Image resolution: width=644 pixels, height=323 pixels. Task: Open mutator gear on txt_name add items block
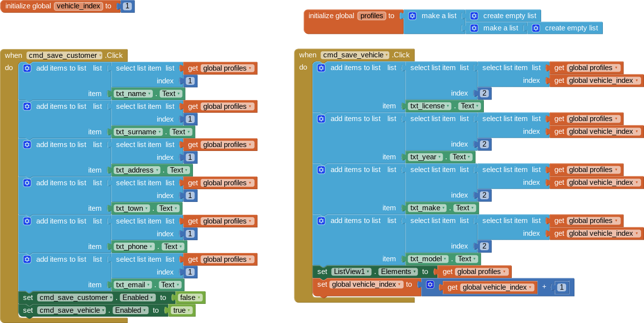tap(27, 68)
